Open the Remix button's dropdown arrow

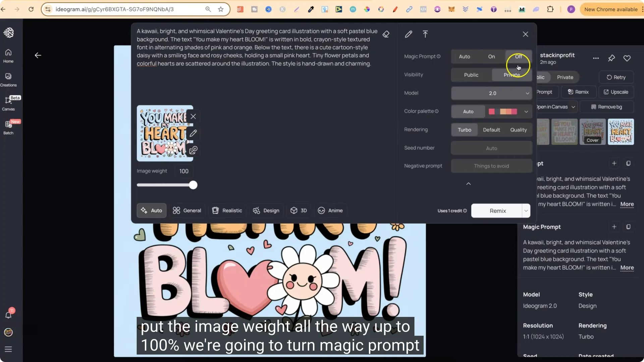tap(526, 211)
